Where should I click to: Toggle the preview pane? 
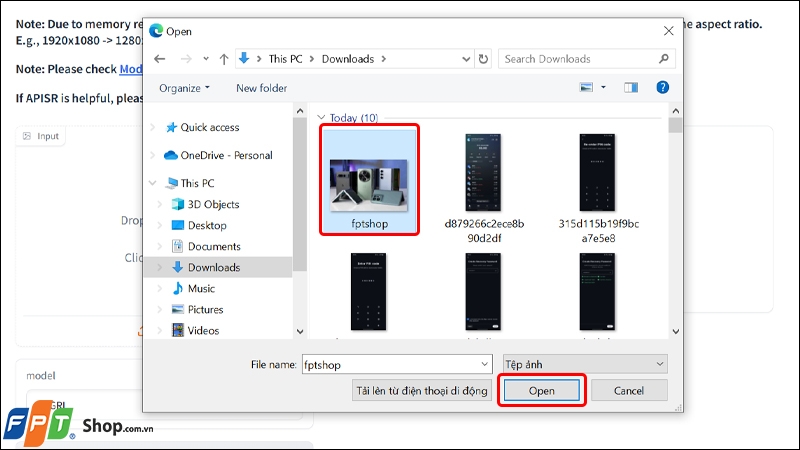pos(631,88)
